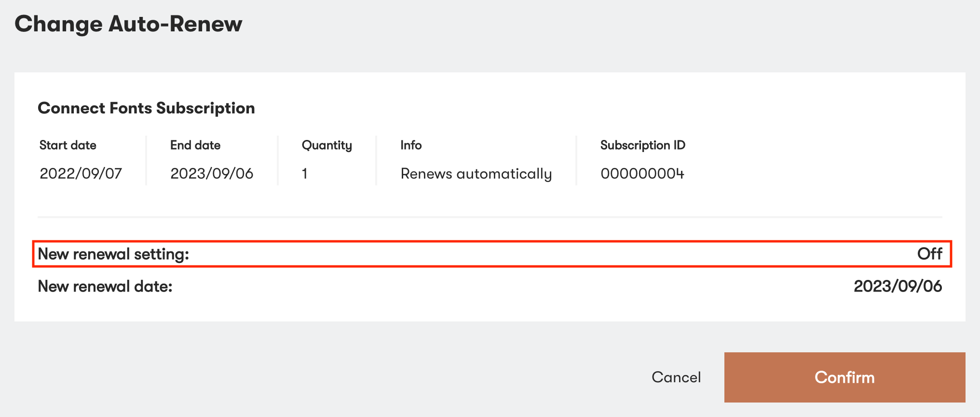Click the Renews automatically info text

476,174
